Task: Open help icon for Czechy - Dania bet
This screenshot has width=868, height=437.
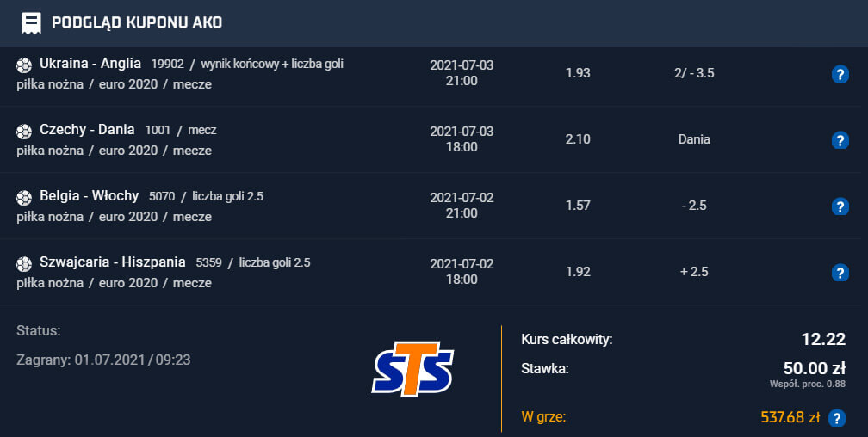Action: tap(840, 140)
